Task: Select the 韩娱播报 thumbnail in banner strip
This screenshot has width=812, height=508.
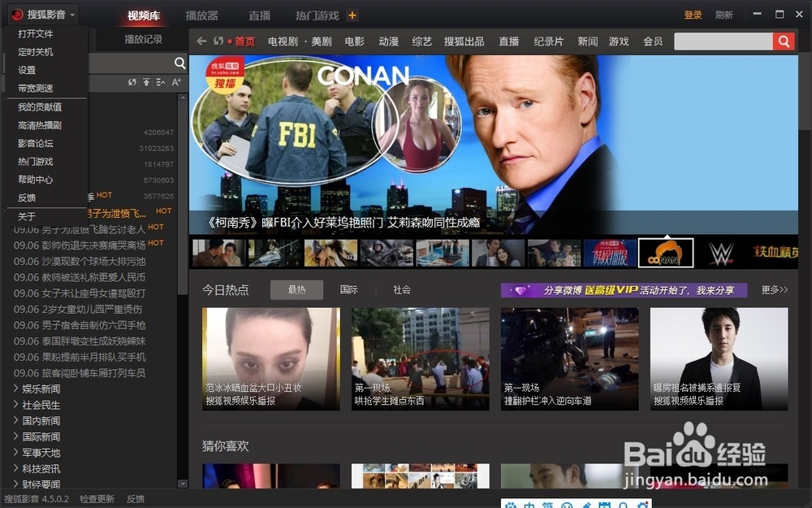Action: click(x=610, y=253)
